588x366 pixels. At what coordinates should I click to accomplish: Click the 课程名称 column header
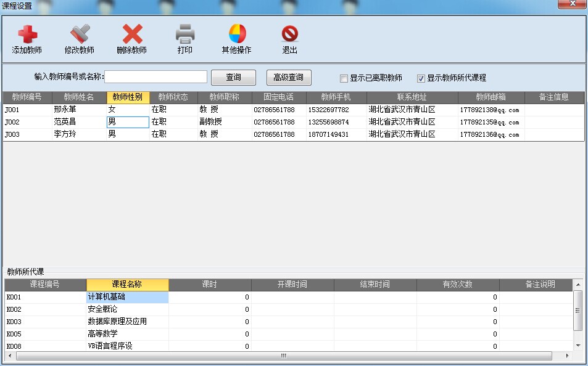coord(127,285)
